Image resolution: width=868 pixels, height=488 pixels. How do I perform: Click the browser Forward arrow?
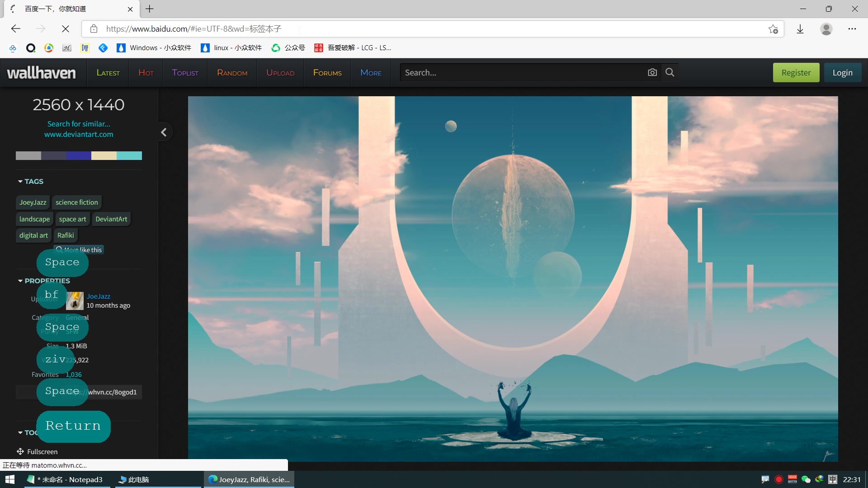pos(41,29)
